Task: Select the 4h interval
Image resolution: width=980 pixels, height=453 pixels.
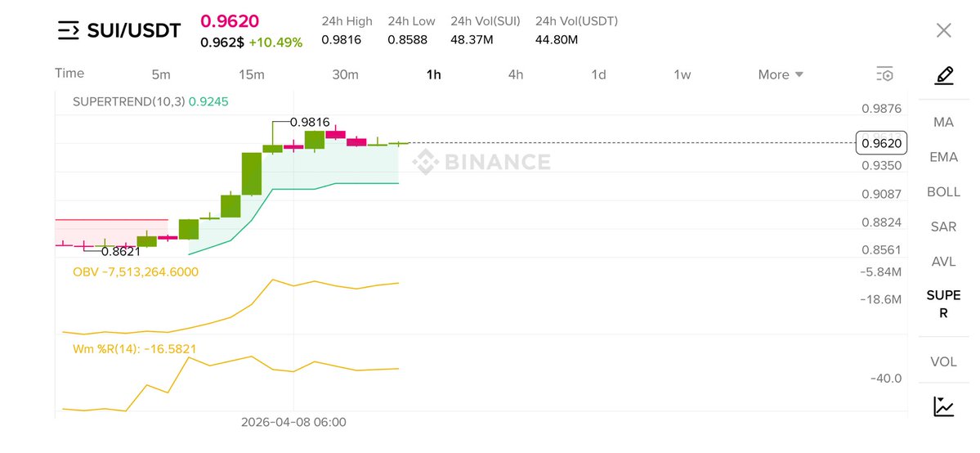Action: coord(516,75)
